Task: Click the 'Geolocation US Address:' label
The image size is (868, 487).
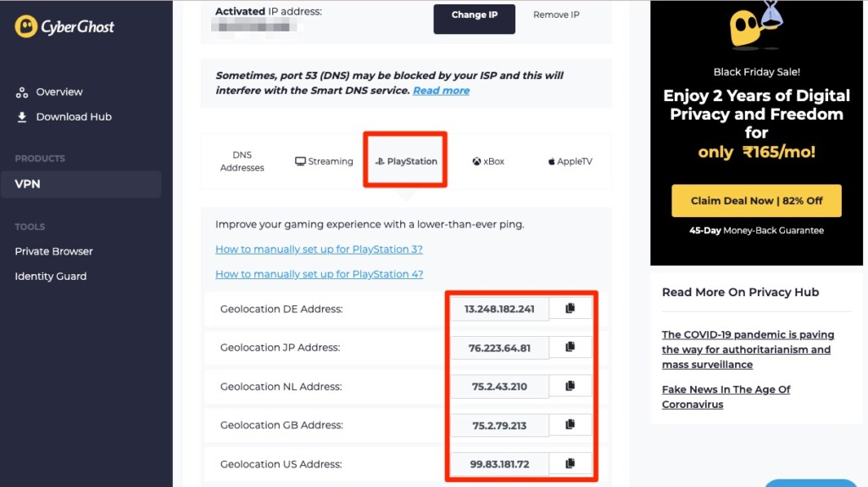Action: click(281, 464)
